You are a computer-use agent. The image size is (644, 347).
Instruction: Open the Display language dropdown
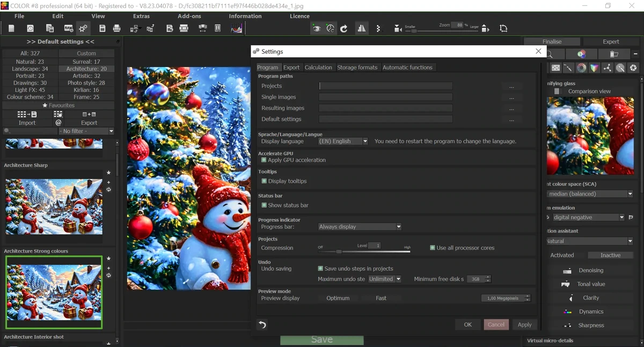(x=343, y=141)
